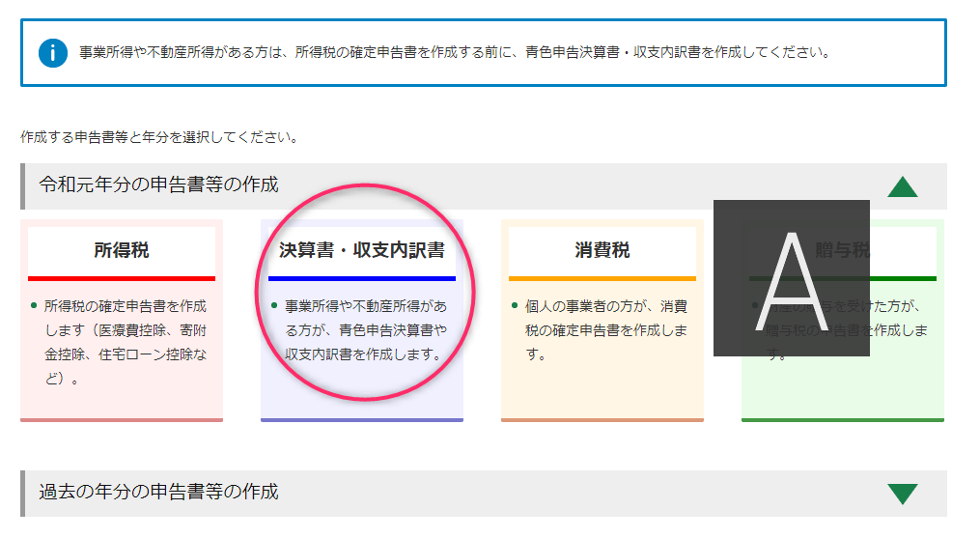Choose the 消費税 card title
Viewport: 980px width, 538px height.
tap(602, 251)
